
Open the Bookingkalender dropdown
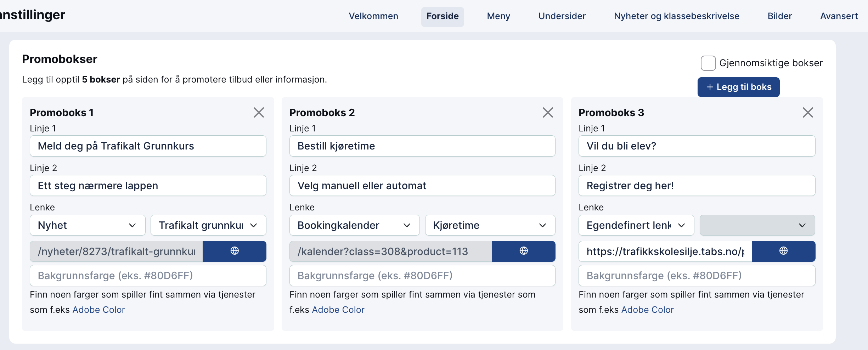354,225
